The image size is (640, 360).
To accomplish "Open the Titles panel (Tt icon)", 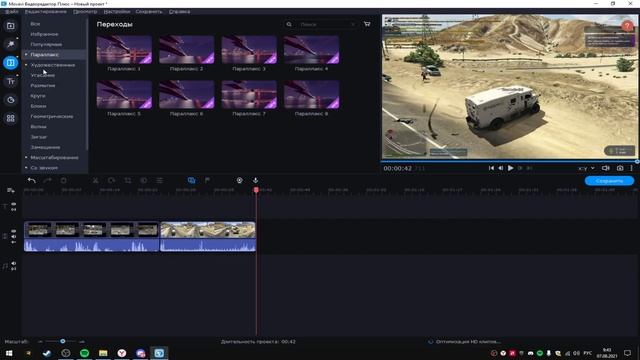I will [11, 81].
